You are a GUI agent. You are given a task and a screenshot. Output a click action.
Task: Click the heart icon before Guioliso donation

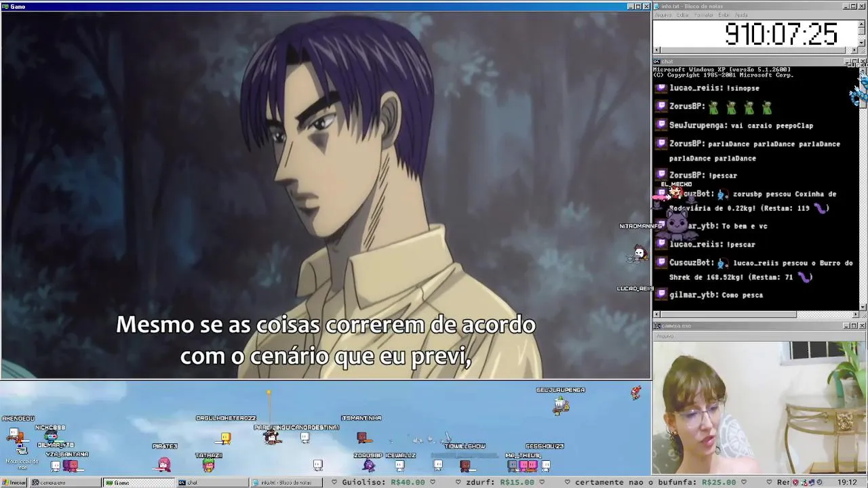[x=334, y=483]
